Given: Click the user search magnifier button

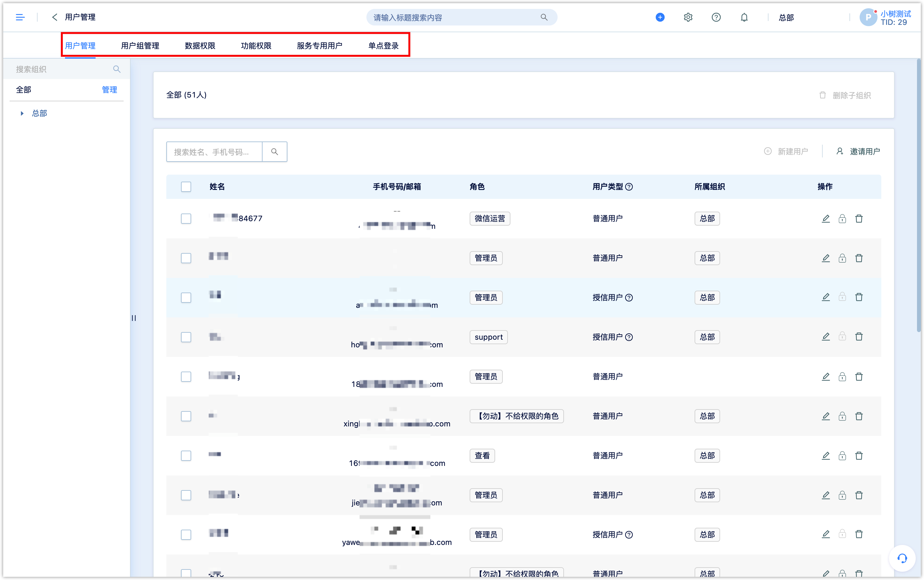Looking at the screenshot, I should (275, 151).
